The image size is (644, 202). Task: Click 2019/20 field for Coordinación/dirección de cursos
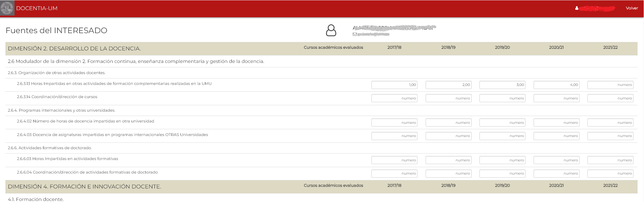pyautogui.click(x=502, y=98)
